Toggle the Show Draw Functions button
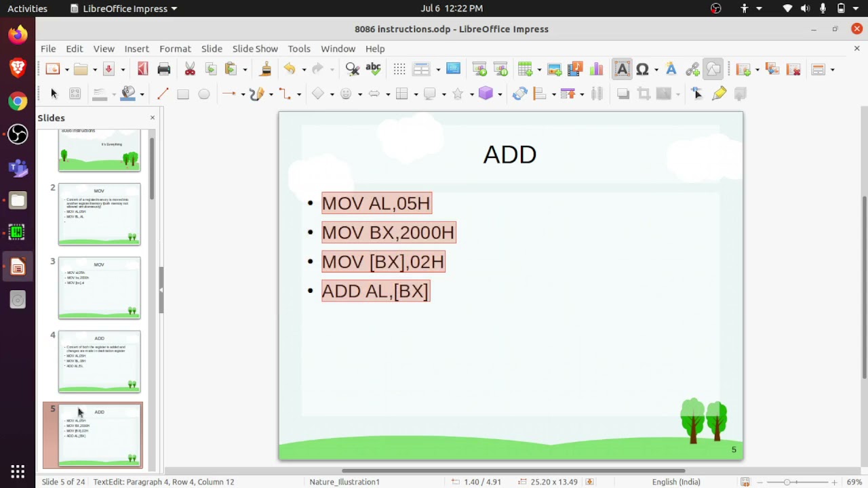Screen dimensions: 868x488 pos(713,68)
